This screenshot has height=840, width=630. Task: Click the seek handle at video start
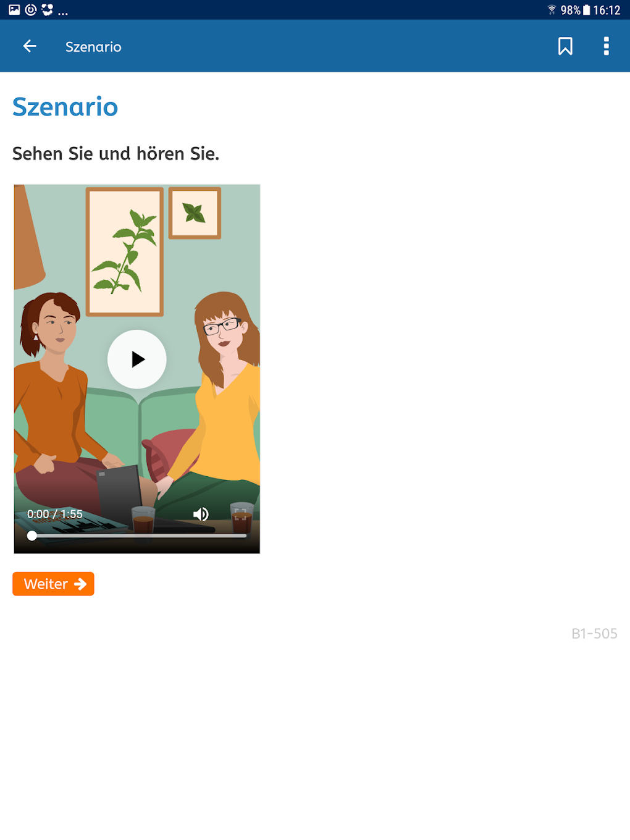pyautogui.click(x=32, y=535)
